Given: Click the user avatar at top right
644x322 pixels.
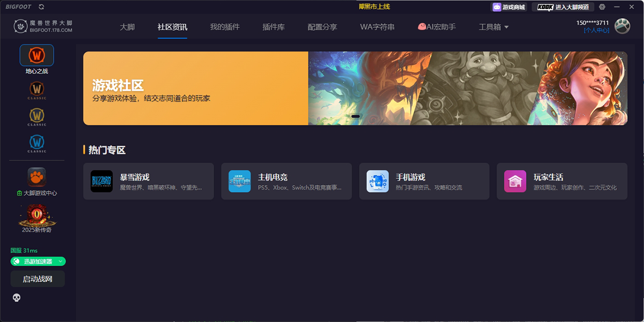Looking at the screenshot, I should point(621,26).
